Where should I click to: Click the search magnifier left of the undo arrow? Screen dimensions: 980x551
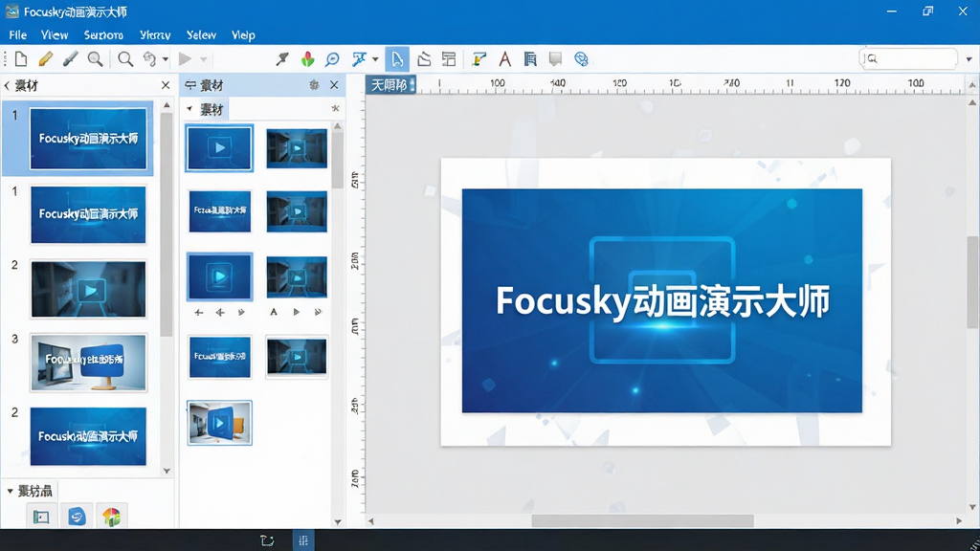point(125,58)
